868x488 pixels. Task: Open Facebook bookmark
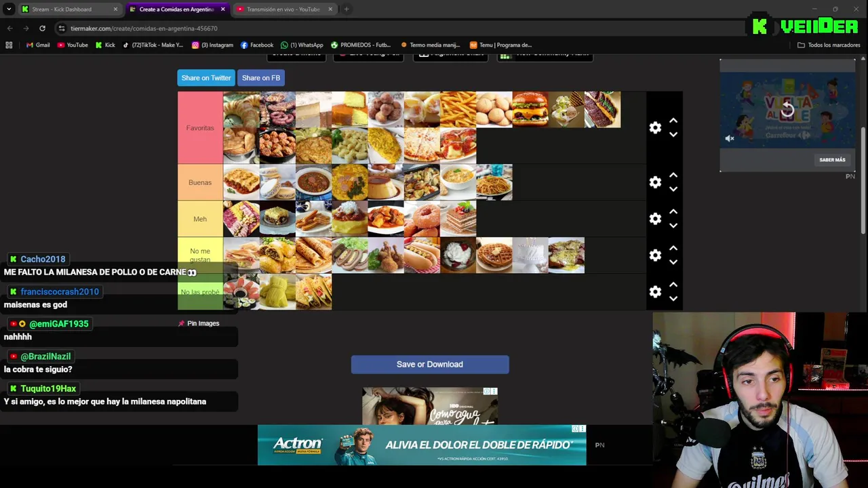257,45
